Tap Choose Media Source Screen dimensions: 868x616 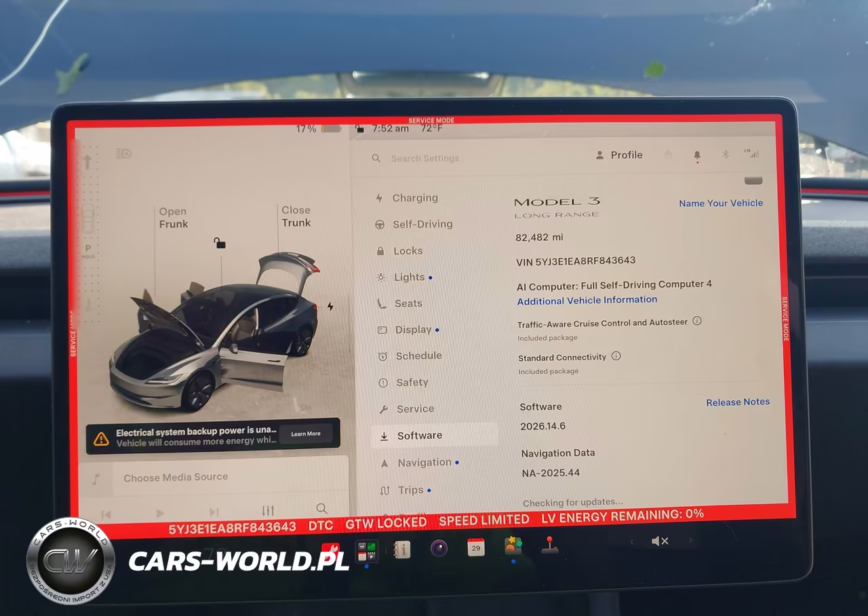tap(176, 478)
